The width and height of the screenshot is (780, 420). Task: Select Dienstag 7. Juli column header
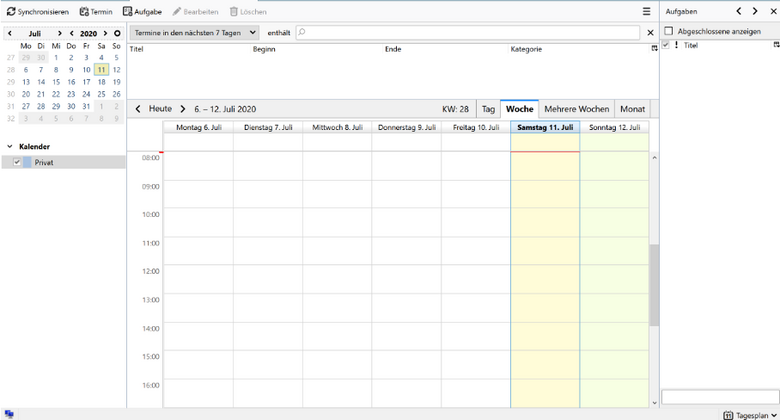268,127
